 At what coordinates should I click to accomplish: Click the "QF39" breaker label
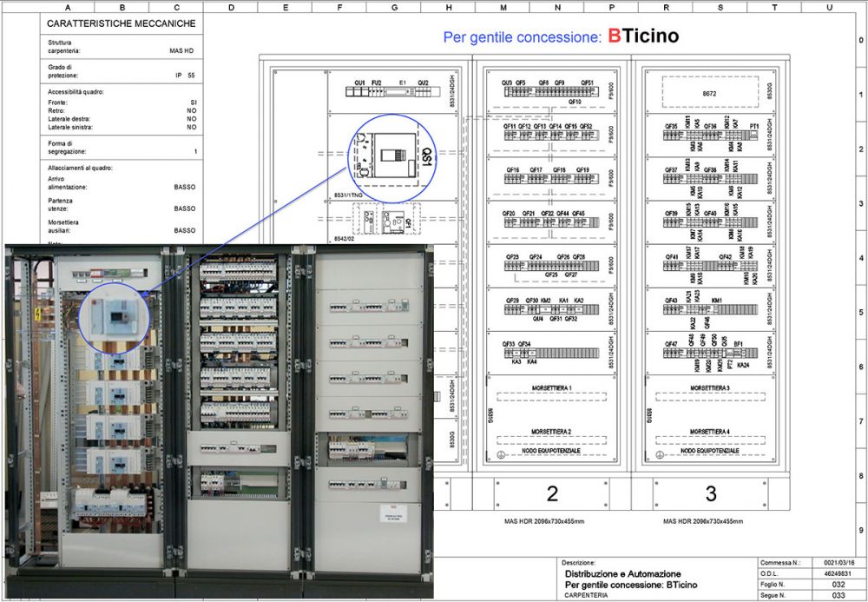pyautogui.click(x=671, y=213)
